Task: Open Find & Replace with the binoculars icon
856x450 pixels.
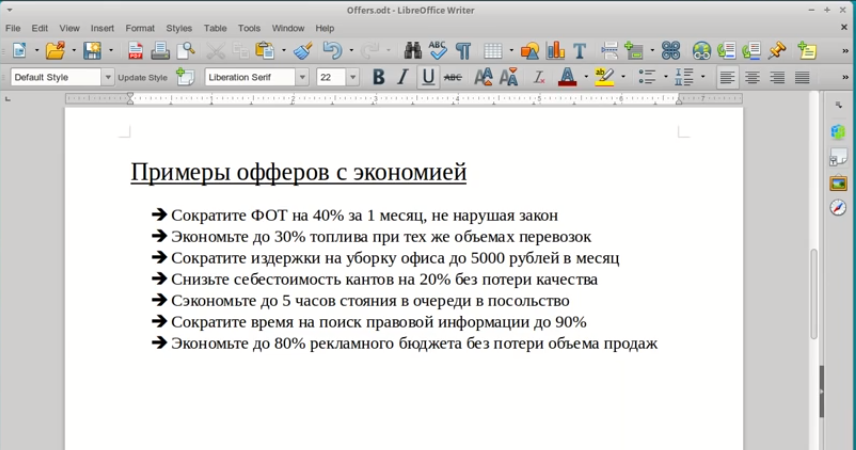Action: pyautogui.click(x=412, y=51)
